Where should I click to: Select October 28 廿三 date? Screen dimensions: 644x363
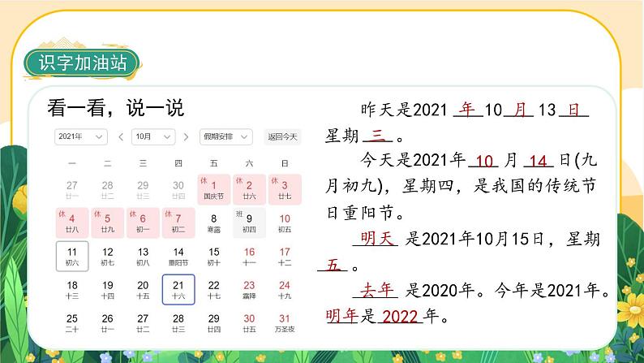178,322
